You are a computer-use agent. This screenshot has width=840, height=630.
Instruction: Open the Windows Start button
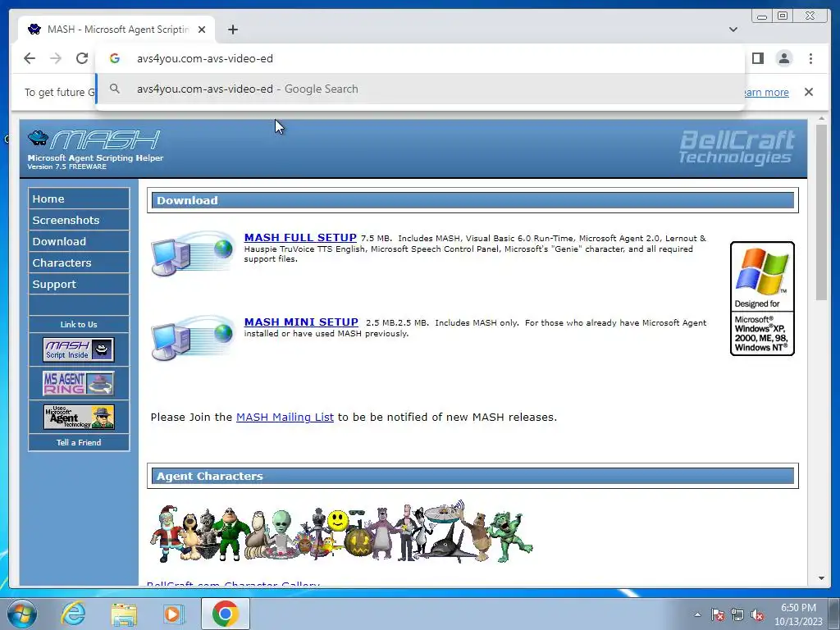(22, 614)
